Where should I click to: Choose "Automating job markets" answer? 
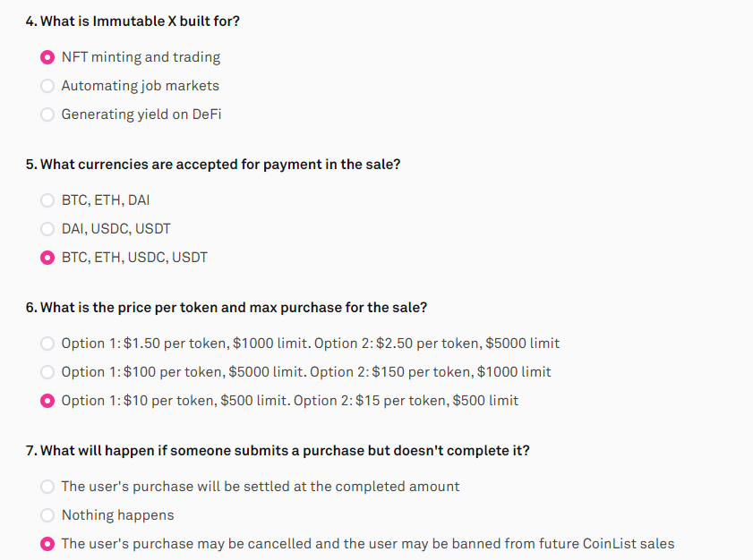pyautogui.click(x=47, y=86)
